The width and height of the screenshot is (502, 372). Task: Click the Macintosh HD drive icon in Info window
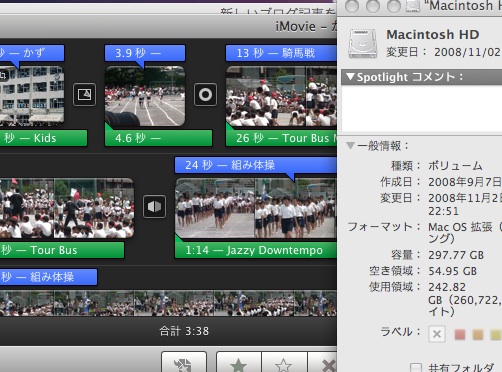(x=363, y=43)
